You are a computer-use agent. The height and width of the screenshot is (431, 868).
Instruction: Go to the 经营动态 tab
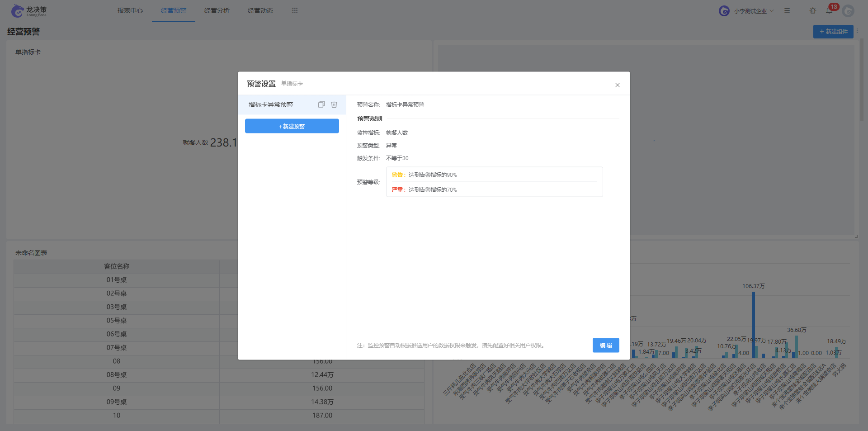pyautogui.click(x=260, y=10)
